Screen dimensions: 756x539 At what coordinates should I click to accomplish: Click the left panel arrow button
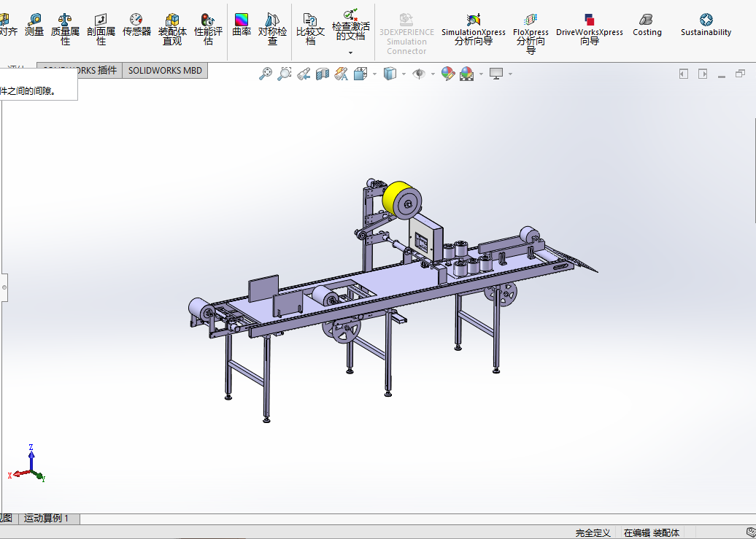click(684, 74)
